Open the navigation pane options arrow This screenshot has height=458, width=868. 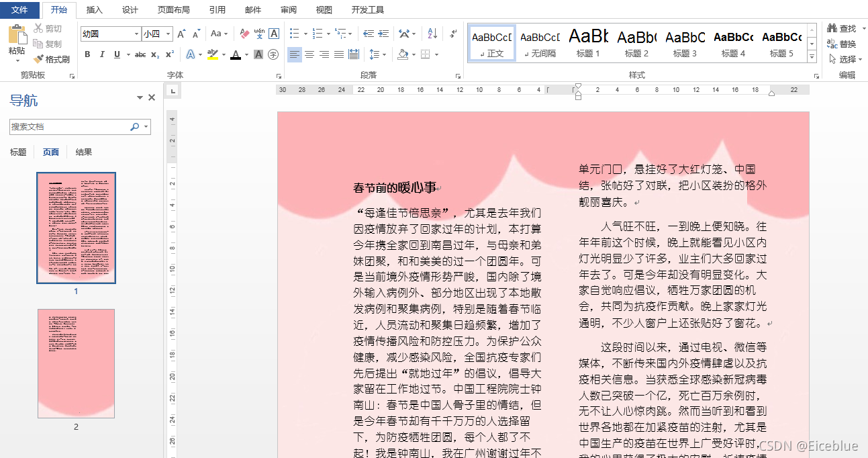coord(140,98)
